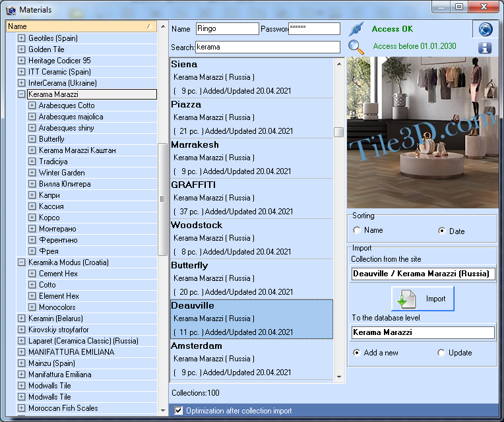Click the Import button
504x422 pixels.
coord(423,299)
